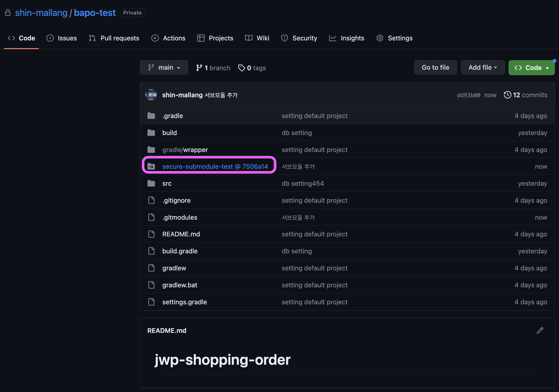Open the main branch dropdown
The width and height of the screenshot is (559, 392).
point(164,68)
